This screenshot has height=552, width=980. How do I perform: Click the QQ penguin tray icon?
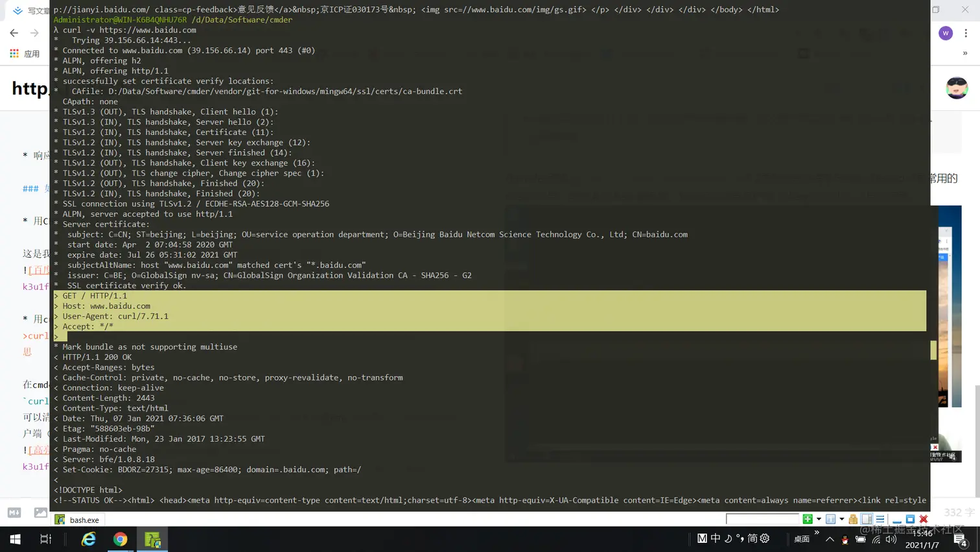tap(845, 539)
